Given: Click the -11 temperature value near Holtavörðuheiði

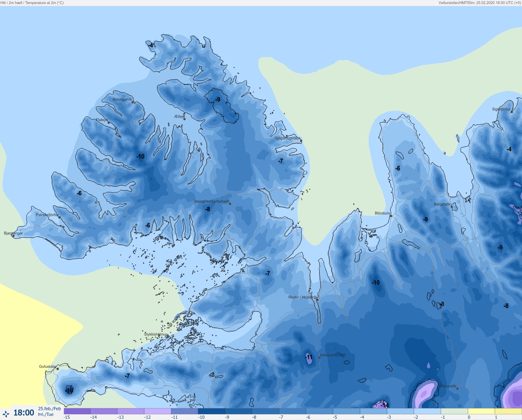Looking at the screenshot, I should (x=309, y=357).
